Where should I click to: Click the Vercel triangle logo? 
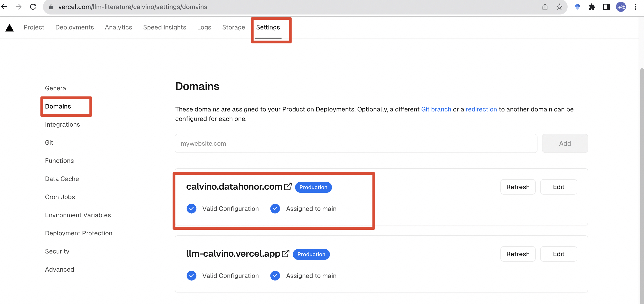click(x=9, y=28)
